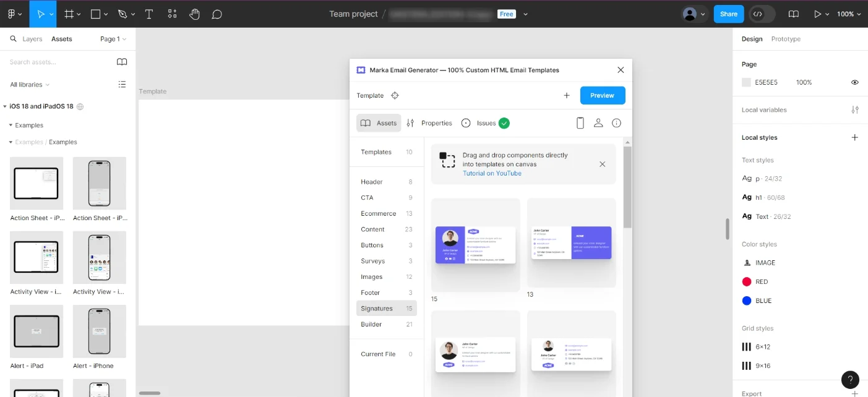Screen dimensions: 868x397
Task: Select the Pen tool
Action: 122,14
